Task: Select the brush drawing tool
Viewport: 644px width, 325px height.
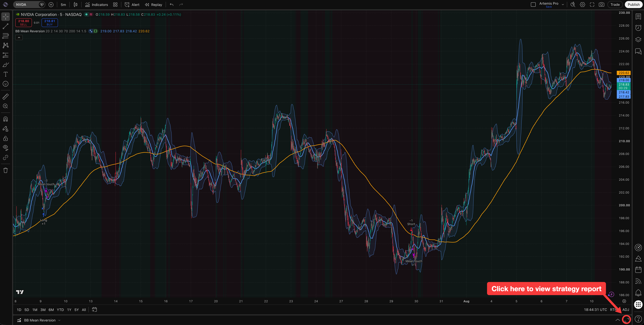Action: 6,65
